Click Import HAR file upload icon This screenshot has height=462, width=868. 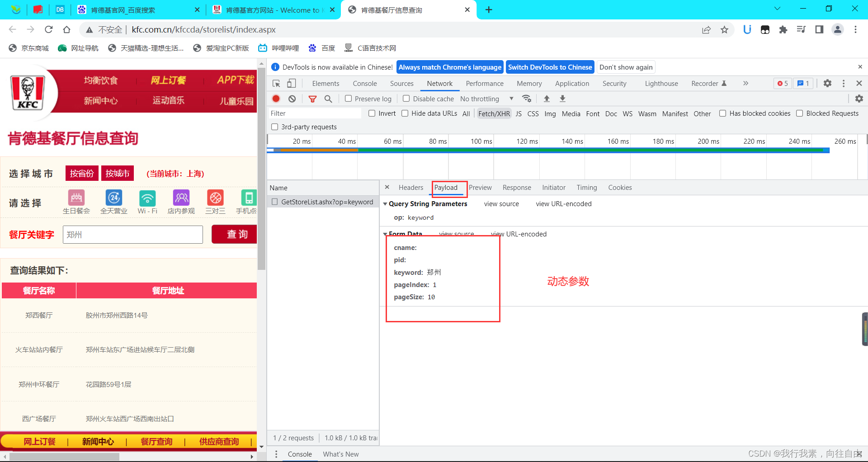click(547, 99)
